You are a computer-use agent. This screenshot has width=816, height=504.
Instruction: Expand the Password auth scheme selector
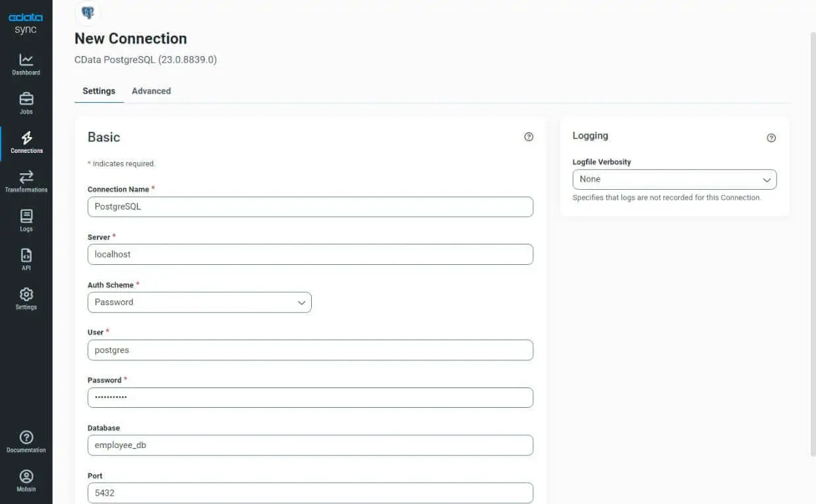click(199, 302)
